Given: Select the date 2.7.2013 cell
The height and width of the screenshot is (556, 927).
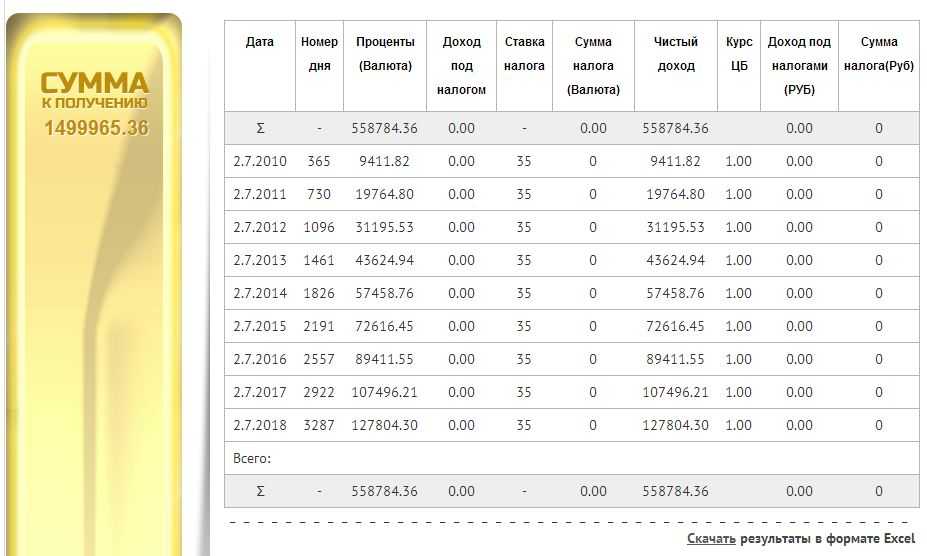Looking at the screenshot, I should click(260, 260).
